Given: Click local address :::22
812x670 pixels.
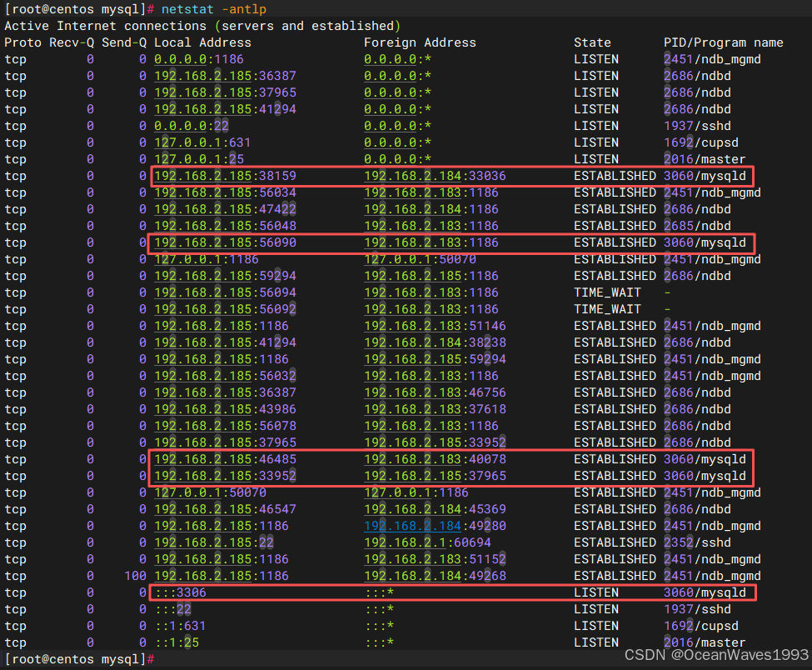Looking at the screenshot, I should (172, 609).
